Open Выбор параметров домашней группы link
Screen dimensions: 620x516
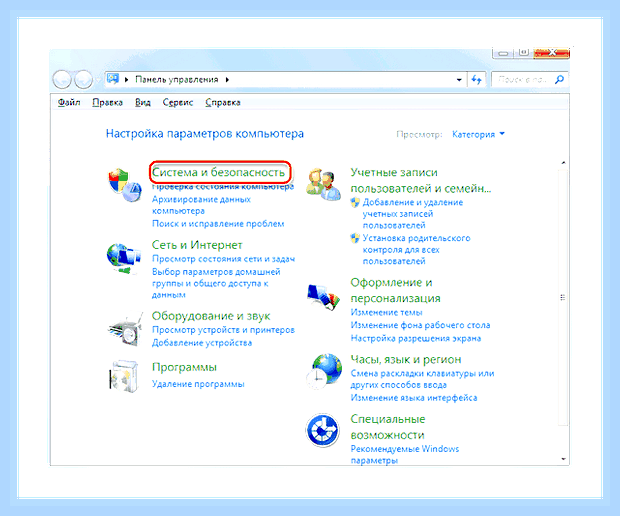(x=216, y=283)
